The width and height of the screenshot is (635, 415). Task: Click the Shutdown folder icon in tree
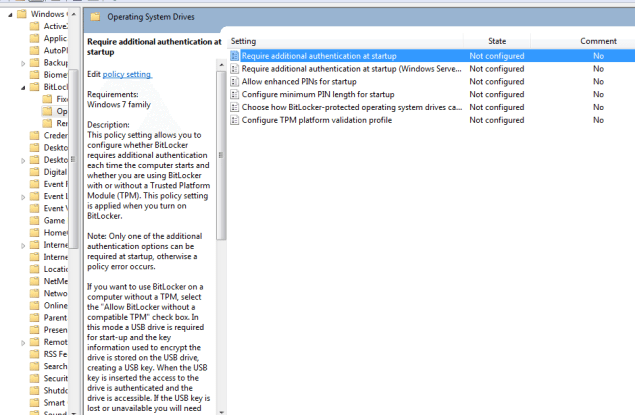coord(35,391)
